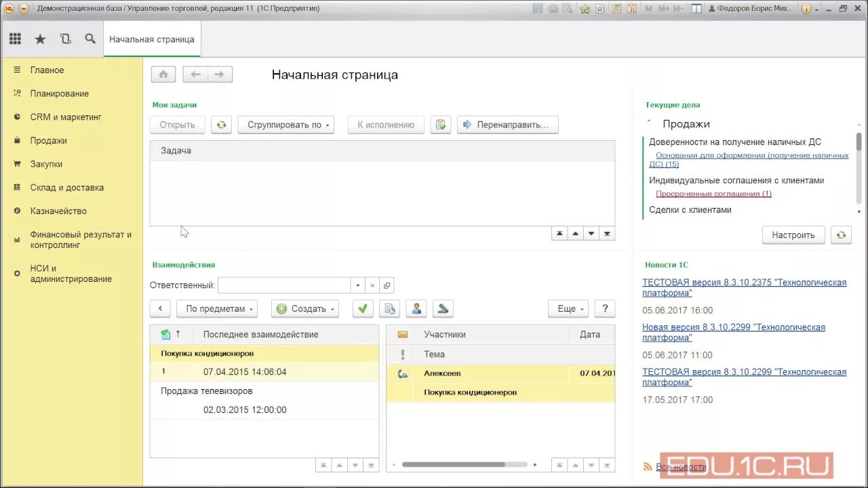Refresh Текущие дела with green arrows icon
This screenshot has width=868, height=488.
[x=841, y=235]
